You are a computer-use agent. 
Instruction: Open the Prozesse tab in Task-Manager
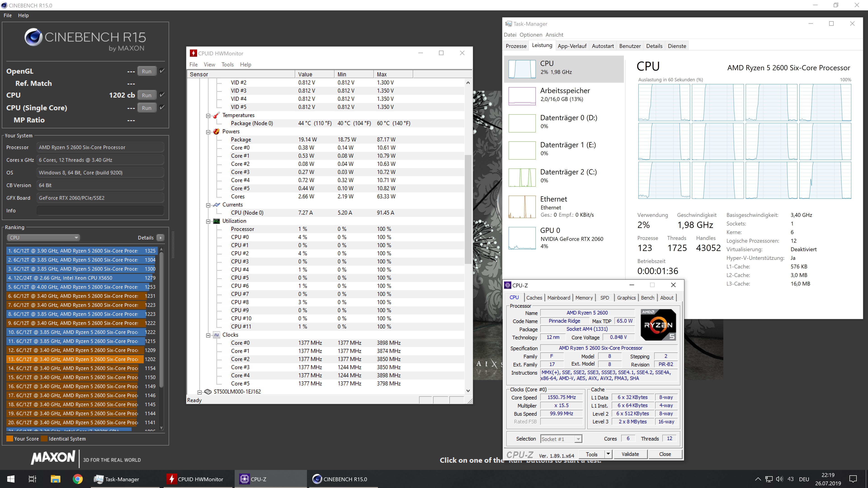coord(516,46)
